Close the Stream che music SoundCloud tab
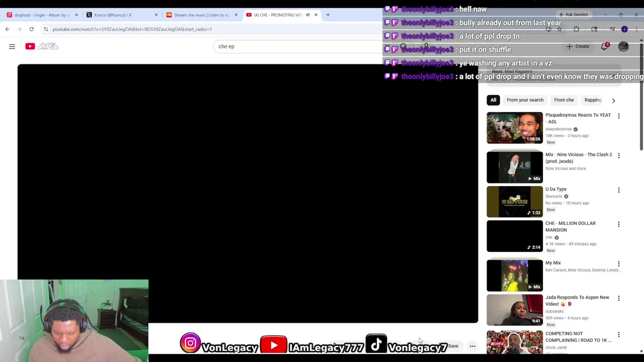644x362 pixels. tap(236, 15)
